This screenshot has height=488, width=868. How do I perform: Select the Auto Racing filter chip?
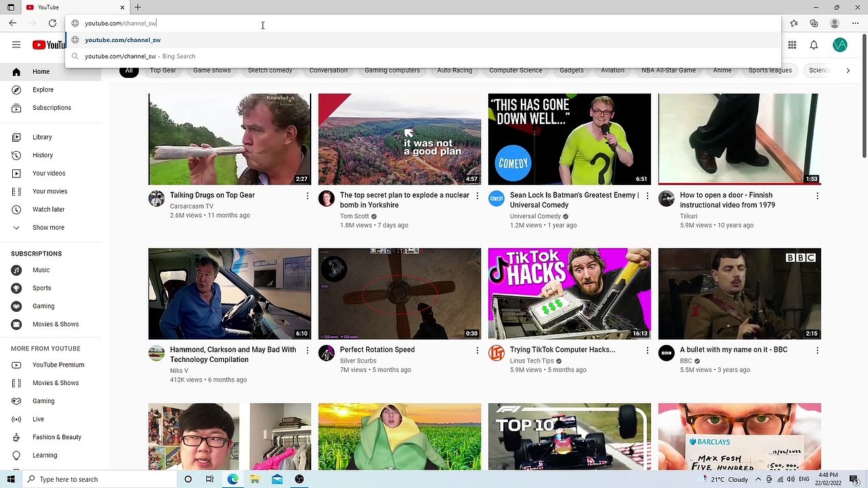tap(454, 70)
